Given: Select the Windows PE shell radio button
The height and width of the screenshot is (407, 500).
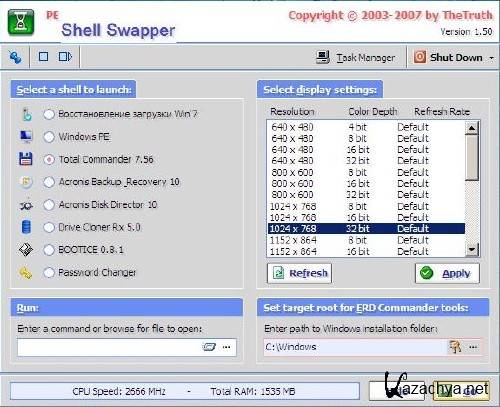Looking at the screenshot, I should pyautogui.click(x=49, y=137).
